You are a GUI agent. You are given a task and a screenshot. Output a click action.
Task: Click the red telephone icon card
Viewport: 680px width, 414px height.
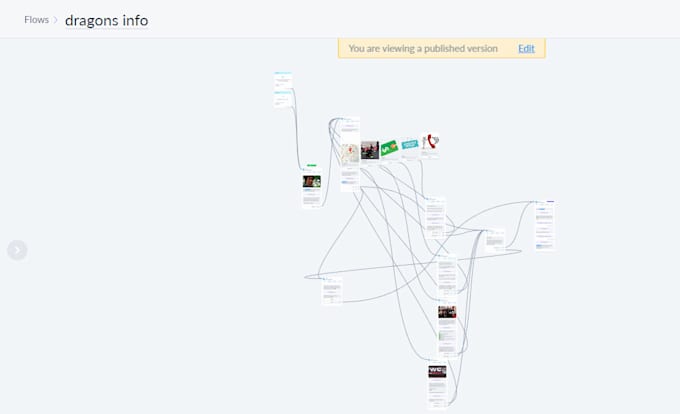pyautogui.click(x=430, y=147)
